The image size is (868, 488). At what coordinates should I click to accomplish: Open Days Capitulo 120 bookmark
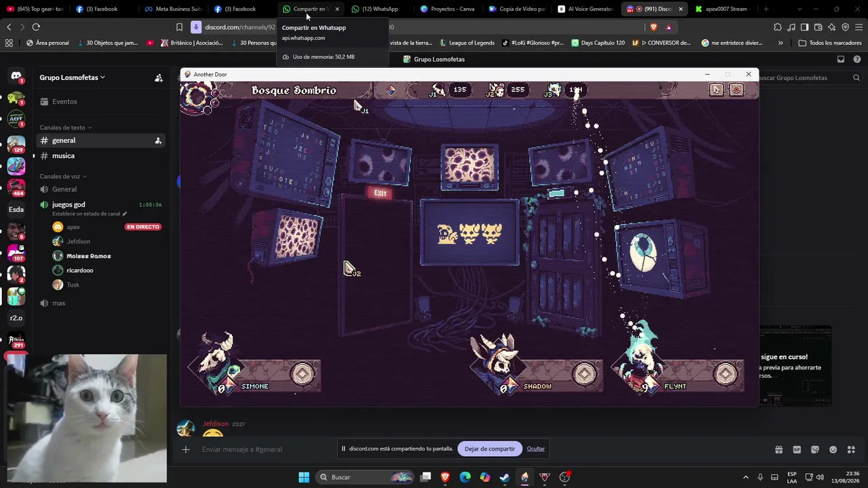coord(597,43)
